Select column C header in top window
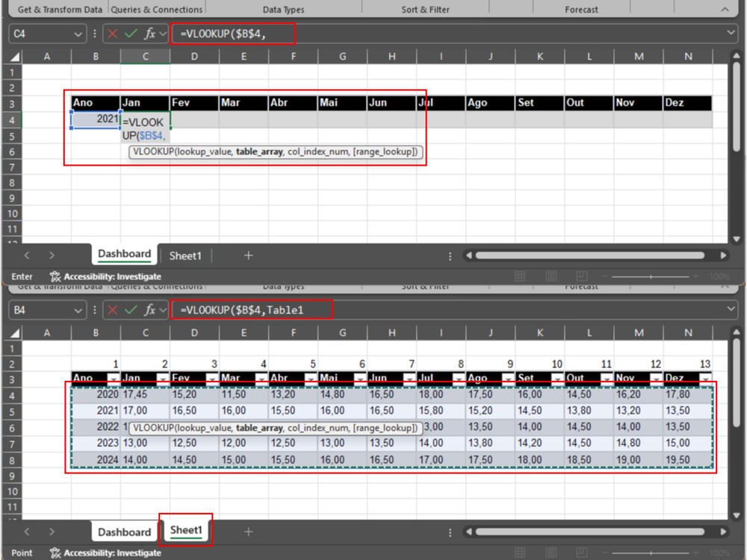The height and width of the screenshot is (560, 747). click(x=146, y=57)
